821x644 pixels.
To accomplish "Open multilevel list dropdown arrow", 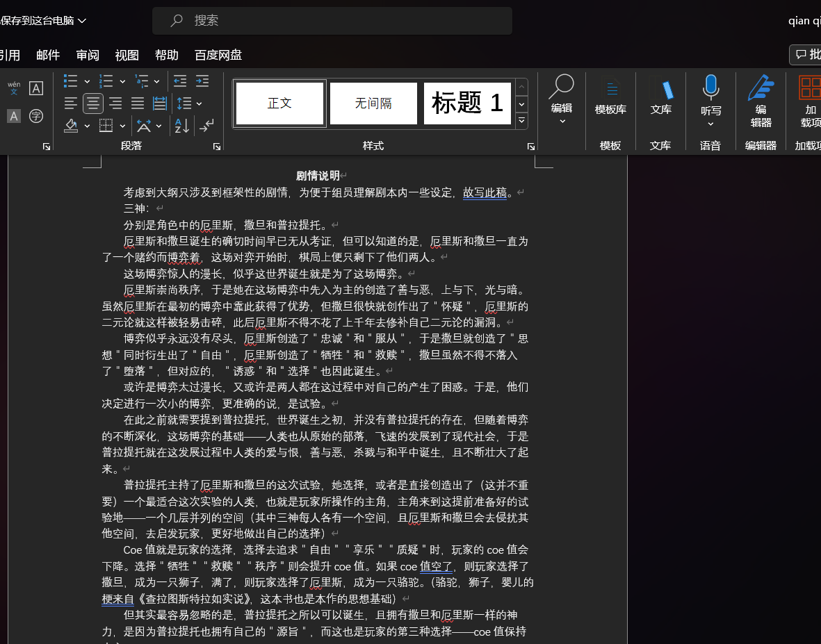I will coord(156,81).
